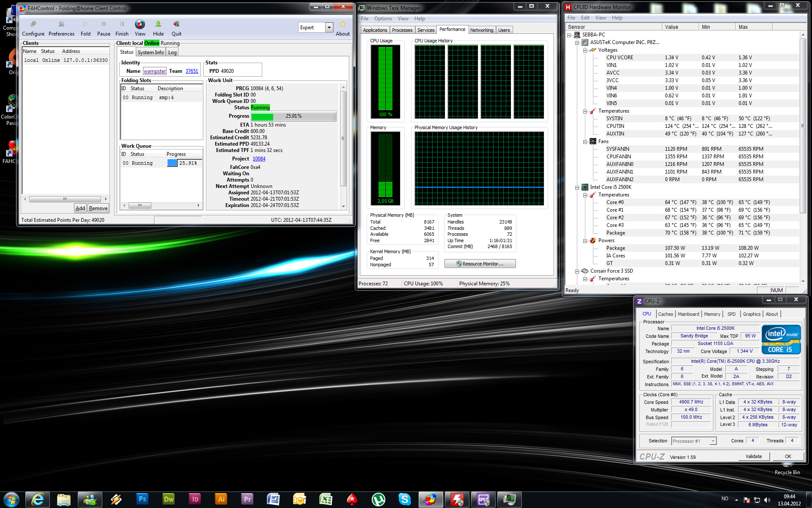Viewport: 812px width, 508px height.
Task: Open uTorrent from the taskbar
Action: pos(378,500)
